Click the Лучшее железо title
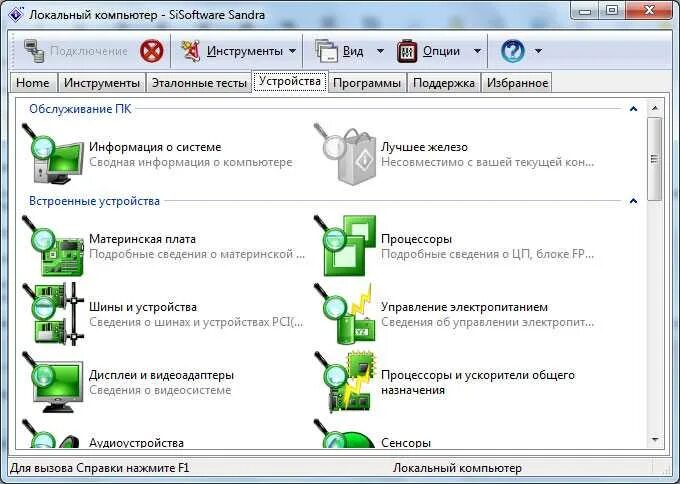The height and width of the screenshot is (484, 680). 424,147
